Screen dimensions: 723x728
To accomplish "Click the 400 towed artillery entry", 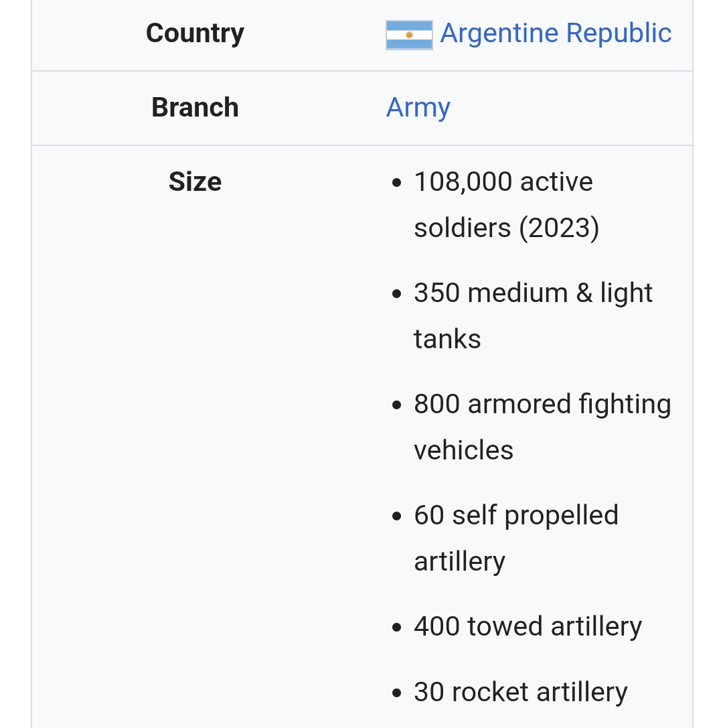I will 528,626.
